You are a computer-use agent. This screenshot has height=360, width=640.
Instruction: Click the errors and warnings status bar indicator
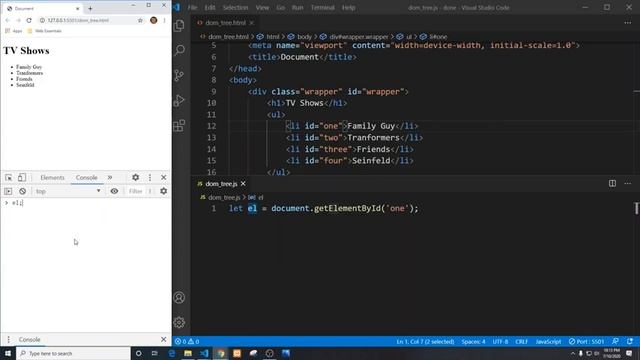(187, 342)
